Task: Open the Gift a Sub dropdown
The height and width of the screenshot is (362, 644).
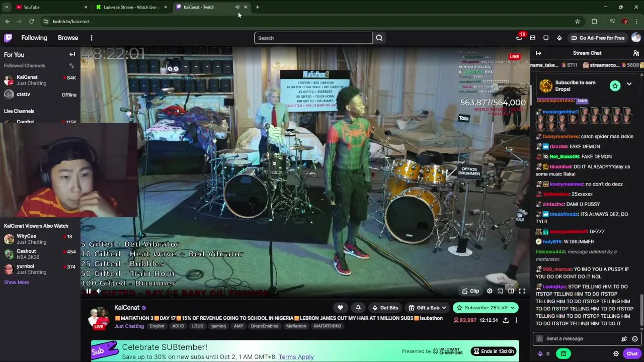Action: (427, 308)
